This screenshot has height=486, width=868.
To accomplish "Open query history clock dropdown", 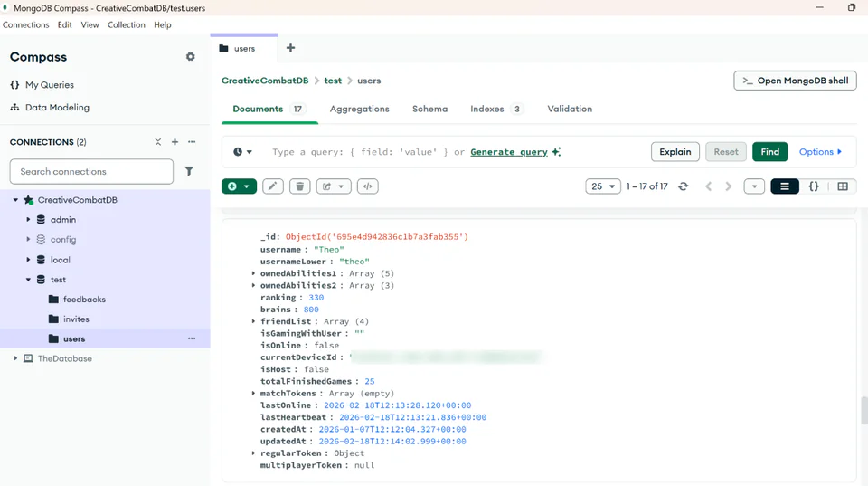I will [x=242, y=152].
